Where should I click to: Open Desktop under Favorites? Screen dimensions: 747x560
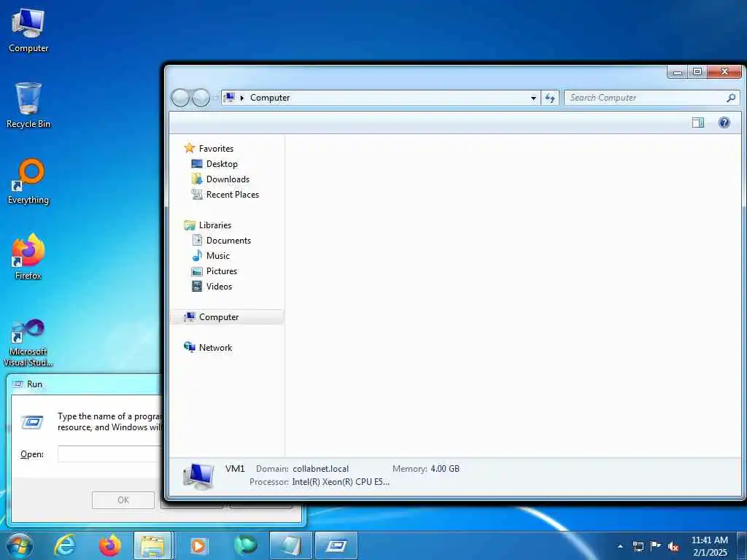pos(222,164)
